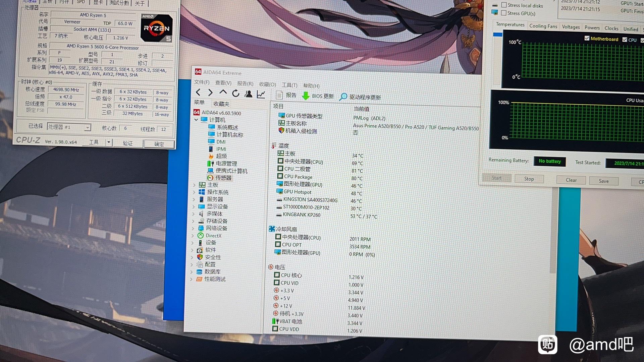Viewport: 644px width, 362px height.
Task: Expand the 操作系统 tree node
Action: coord(194,192)
